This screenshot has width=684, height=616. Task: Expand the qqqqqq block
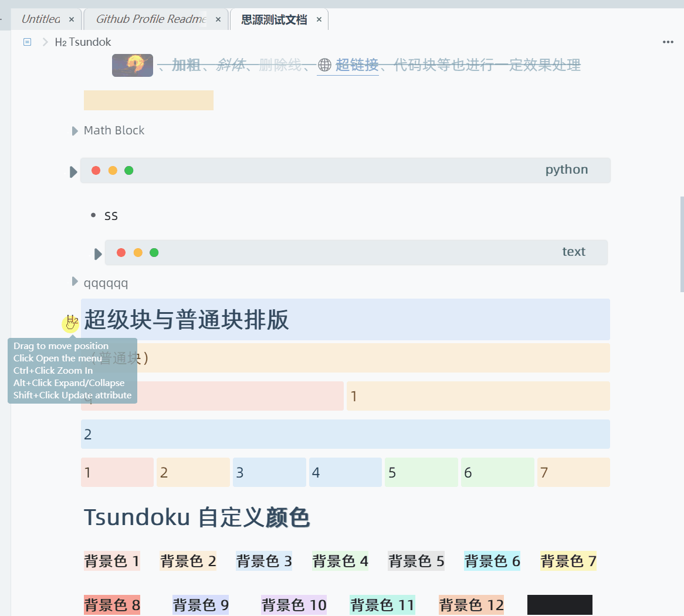74,281
